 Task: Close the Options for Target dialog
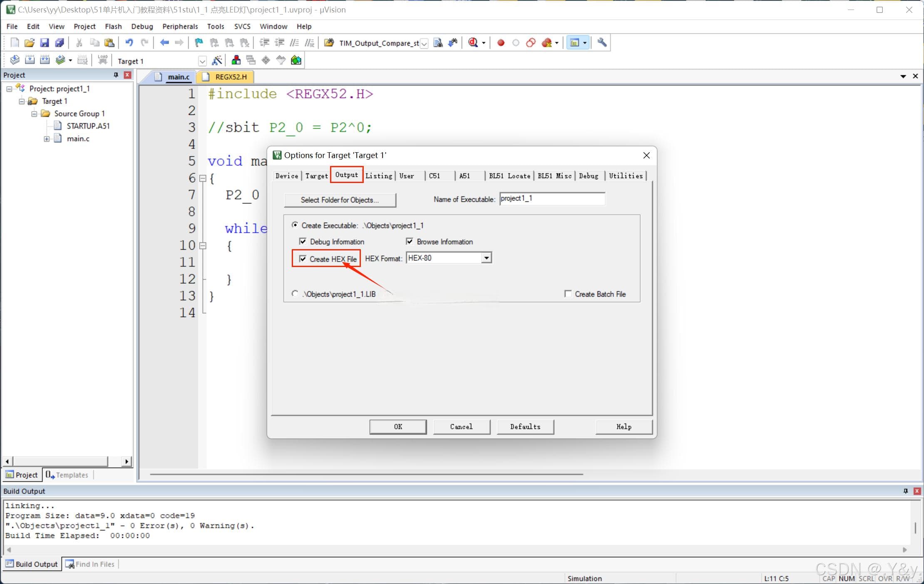(646, 155)
